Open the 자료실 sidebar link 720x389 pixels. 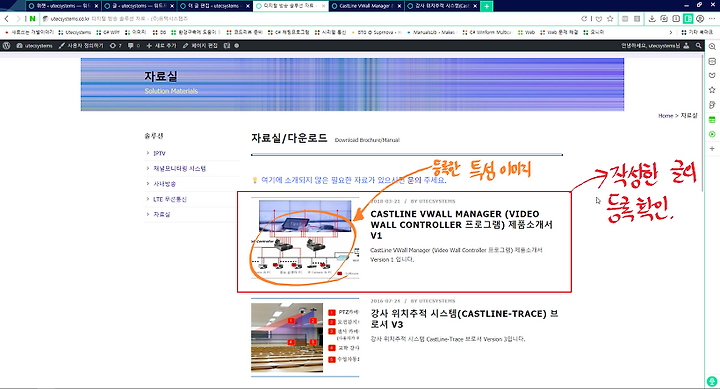(x=162, y=214)
